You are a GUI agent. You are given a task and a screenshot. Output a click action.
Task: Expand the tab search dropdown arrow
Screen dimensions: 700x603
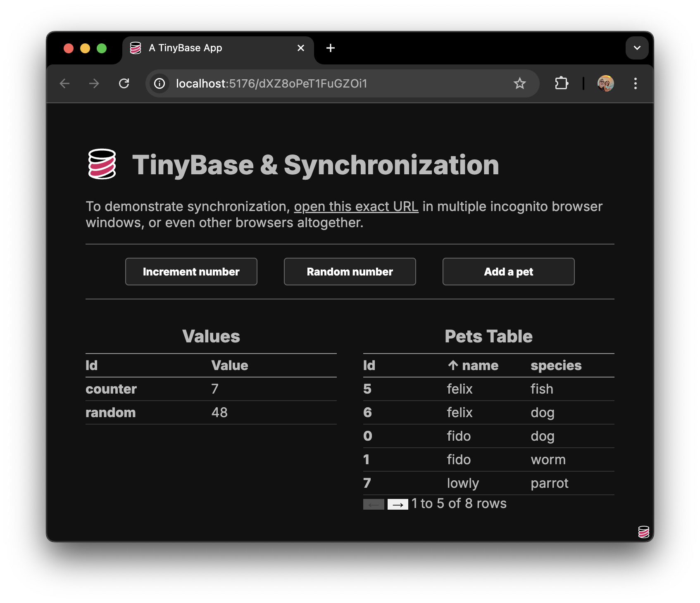point(637,48)
